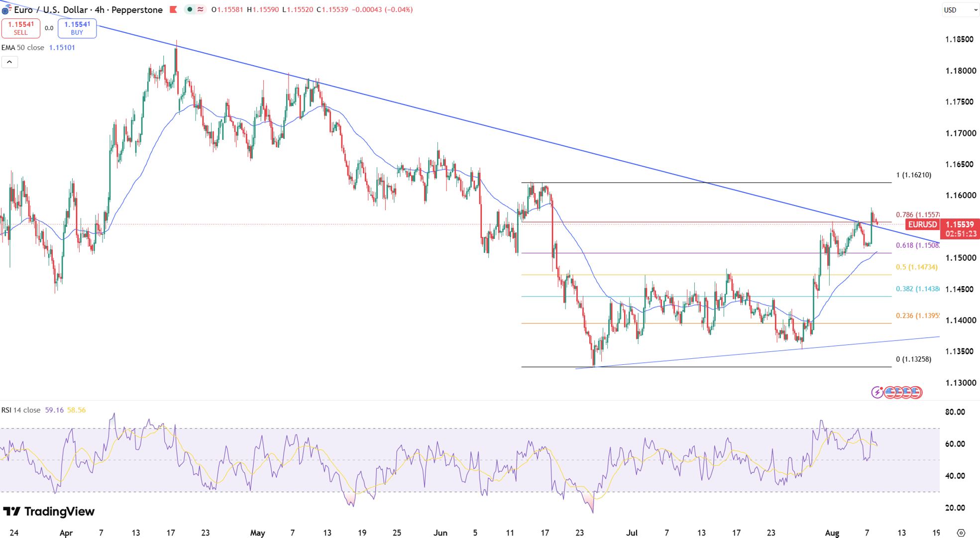Collapse the indicator legend with the chevron
This screenshot has width=980, height=538.
point(9,62)
